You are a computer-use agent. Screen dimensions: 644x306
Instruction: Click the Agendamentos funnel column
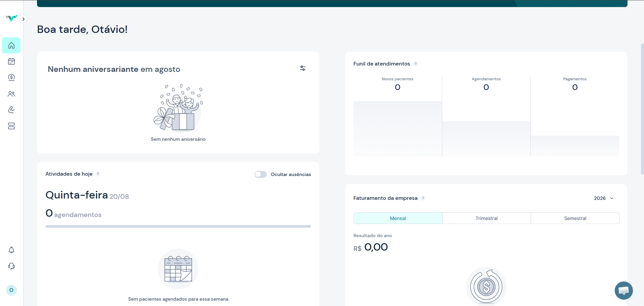tap(486, 116)
